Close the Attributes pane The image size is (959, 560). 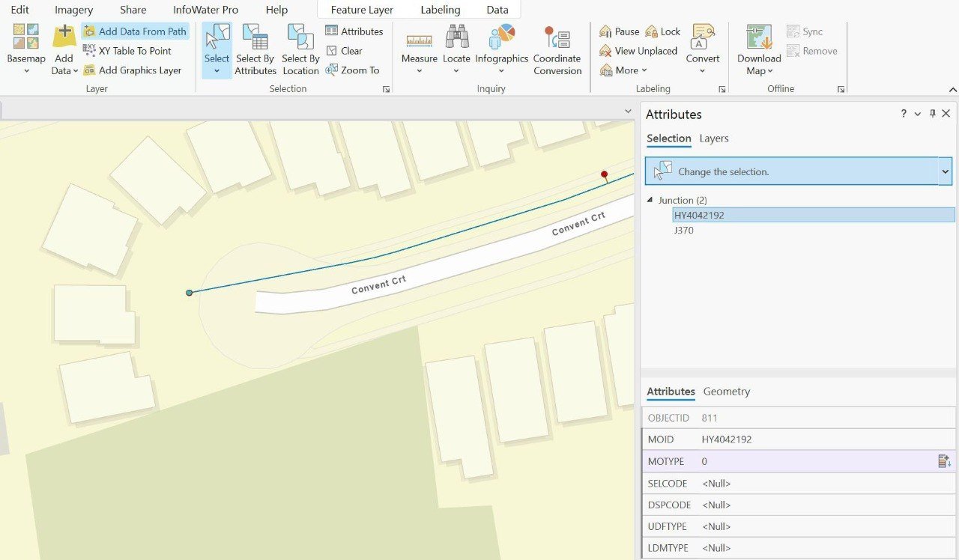(946, 114)
